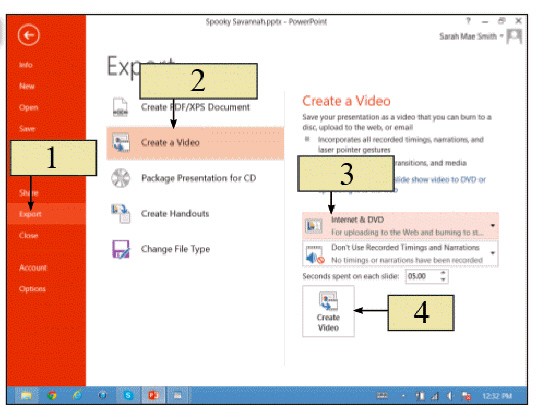Screen dimensions: 537x414
Task: Click the volume speaker tray icon
Action: pyautogui.click(x=450, y=396)
